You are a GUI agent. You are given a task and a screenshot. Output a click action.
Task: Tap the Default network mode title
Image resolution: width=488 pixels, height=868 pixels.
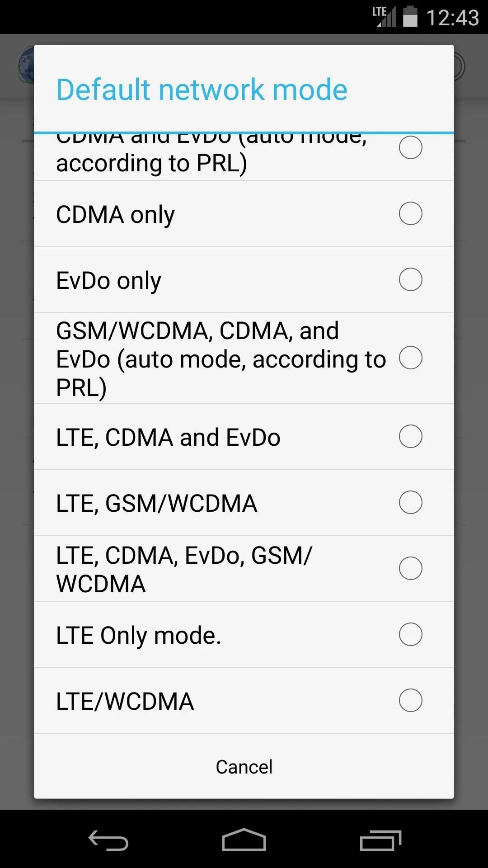202,89
